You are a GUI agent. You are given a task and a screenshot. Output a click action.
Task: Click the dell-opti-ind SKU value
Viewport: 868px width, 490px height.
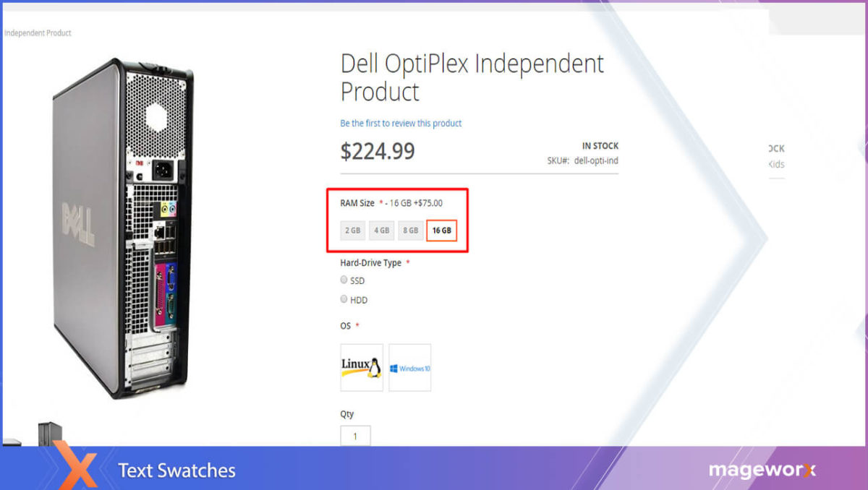tap(595, 160)
